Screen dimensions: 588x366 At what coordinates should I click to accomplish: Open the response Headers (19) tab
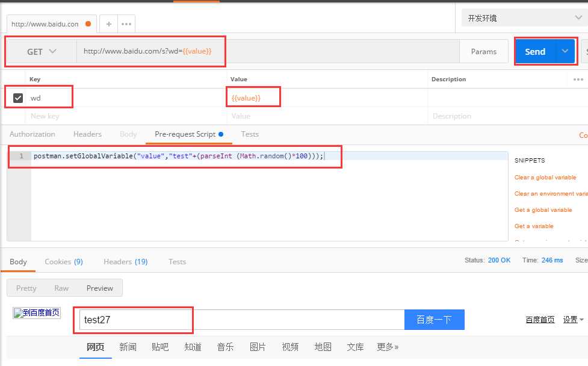(x=126, y=262)
